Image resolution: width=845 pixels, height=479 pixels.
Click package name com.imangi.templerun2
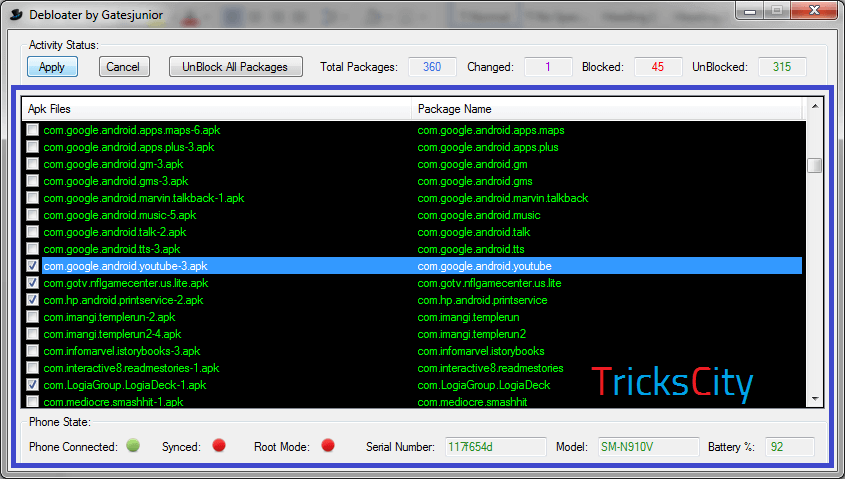(472, 334)
